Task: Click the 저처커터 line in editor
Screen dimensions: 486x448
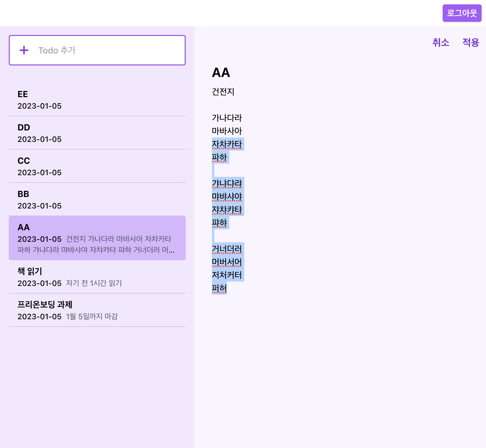Action: point(227,275)
